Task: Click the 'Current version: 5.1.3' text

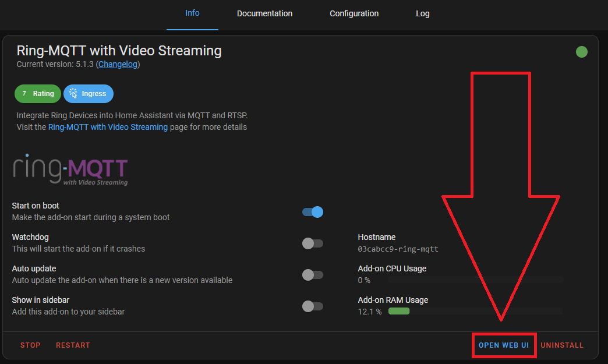Action: (x=55, y=64)
